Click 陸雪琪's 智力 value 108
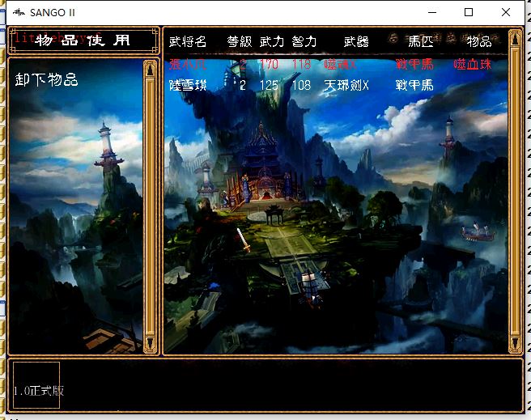The image size is (531, 420). [301, 85]
